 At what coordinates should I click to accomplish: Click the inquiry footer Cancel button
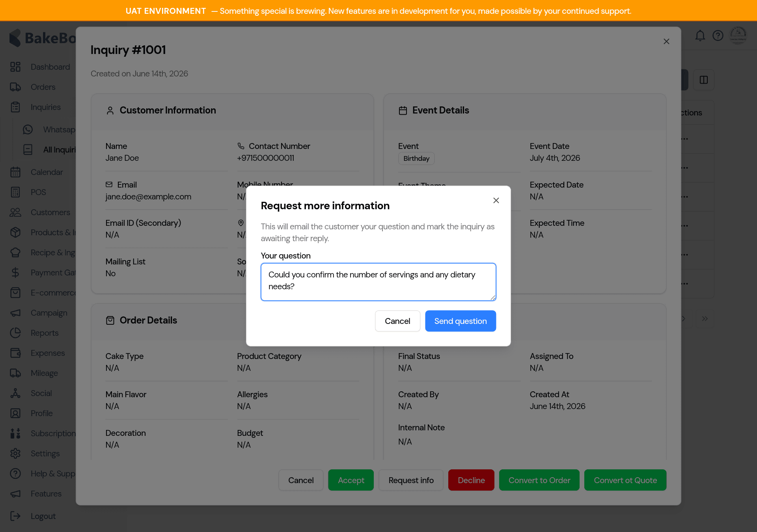pos(301,480)
